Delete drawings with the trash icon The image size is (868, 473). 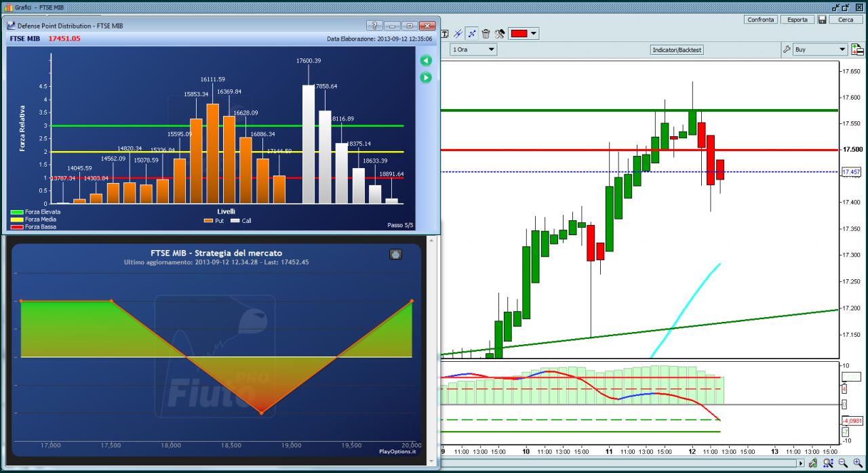pos(486,33)
